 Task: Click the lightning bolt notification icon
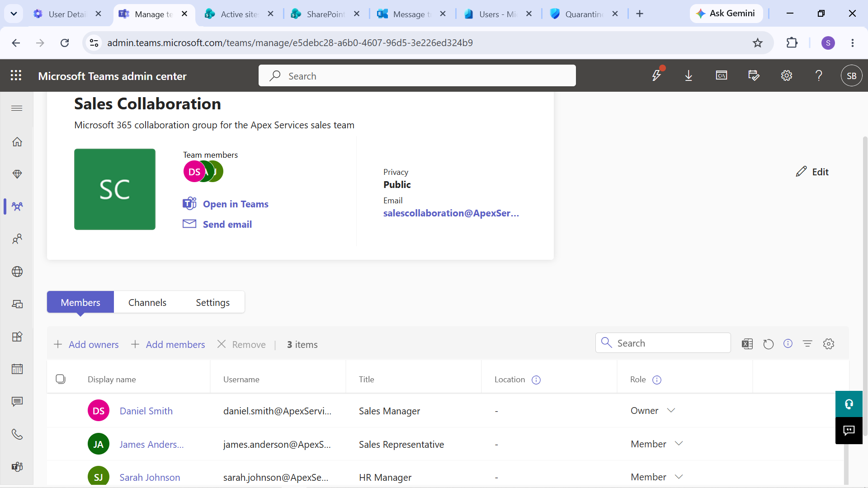[x=657, y=75]
